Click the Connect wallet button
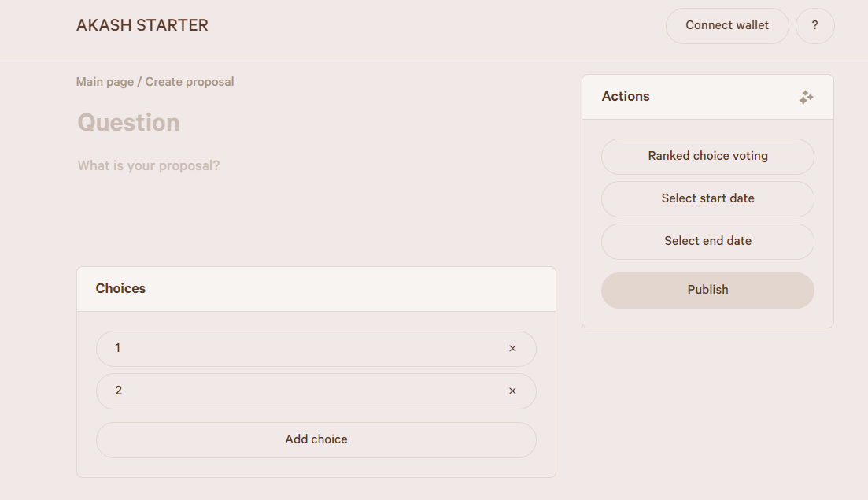Viewport: 868px width, 500px height. point(727,25)
